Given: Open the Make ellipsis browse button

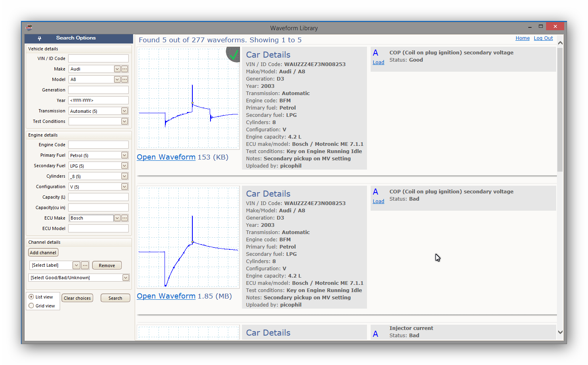Looking at the screenshot, I should coord(125,69).
